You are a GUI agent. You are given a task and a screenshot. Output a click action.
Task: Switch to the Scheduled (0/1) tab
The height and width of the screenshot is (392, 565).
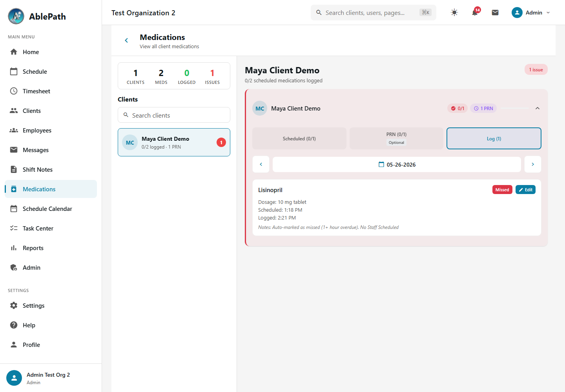click(x=299, y=138)
